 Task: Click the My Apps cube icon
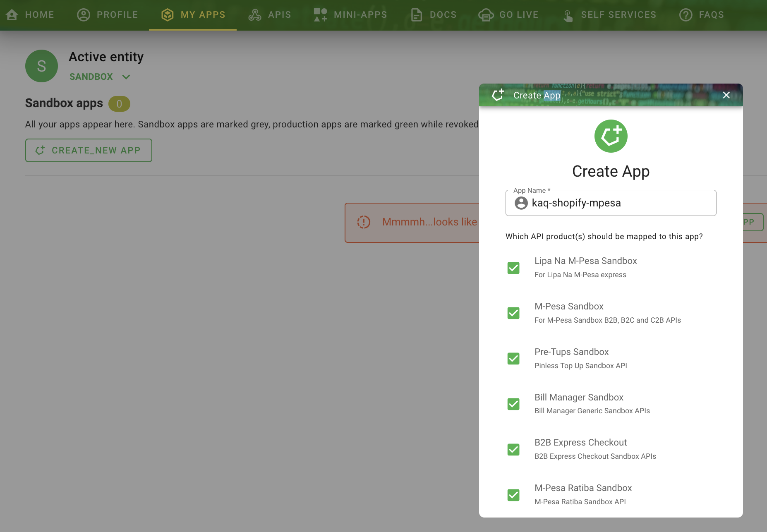tap(167, 15)
